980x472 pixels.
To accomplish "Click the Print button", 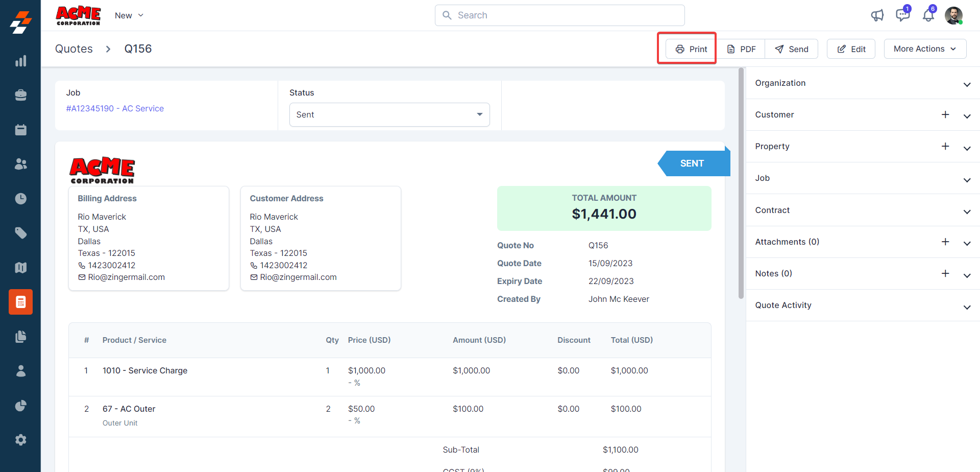I will click(691, 49).
